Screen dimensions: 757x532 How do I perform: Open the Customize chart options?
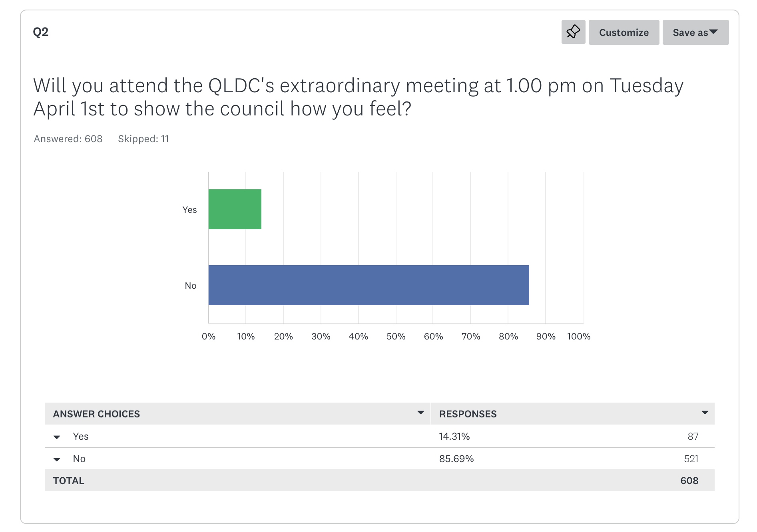[624, 32]
